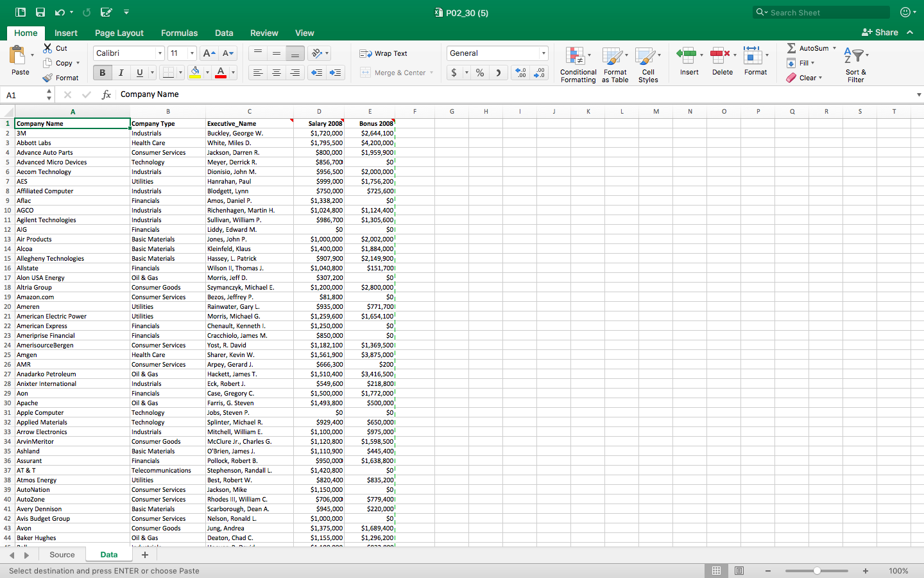
Task: Click the smiley feedback icon
Action: click(905, 12)
